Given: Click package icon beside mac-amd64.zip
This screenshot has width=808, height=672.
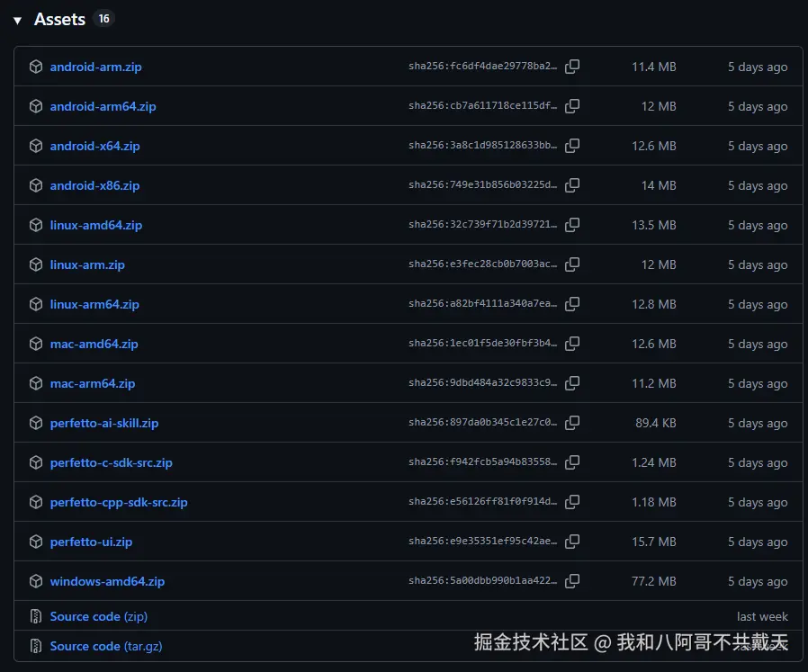Looking at the screenshot, I should 36,344.
